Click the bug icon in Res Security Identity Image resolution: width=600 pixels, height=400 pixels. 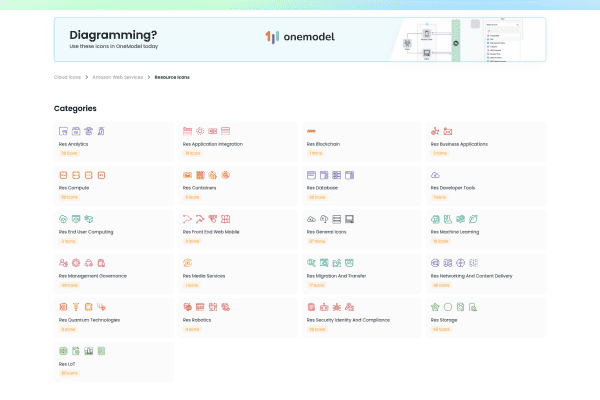tap(337, 307)
